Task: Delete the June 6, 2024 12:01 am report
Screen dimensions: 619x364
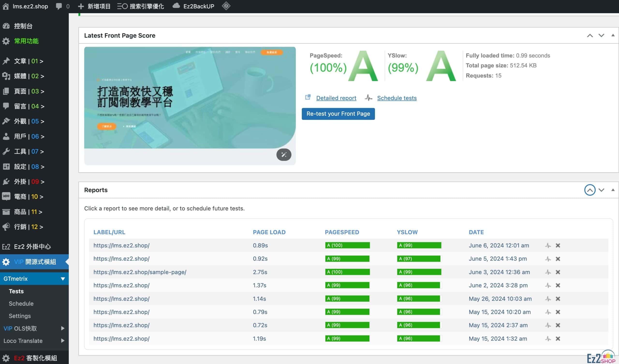Action: point(558,245)
